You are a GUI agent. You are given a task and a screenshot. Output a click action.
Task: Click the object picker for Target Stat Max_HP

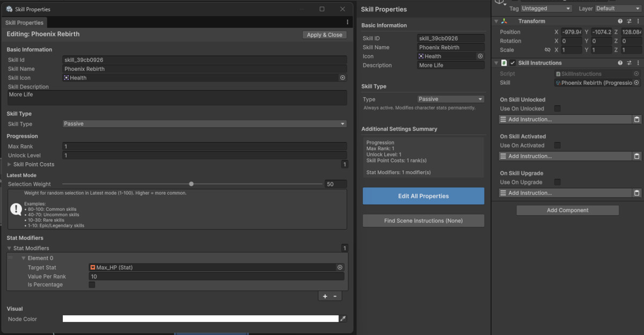339,267
